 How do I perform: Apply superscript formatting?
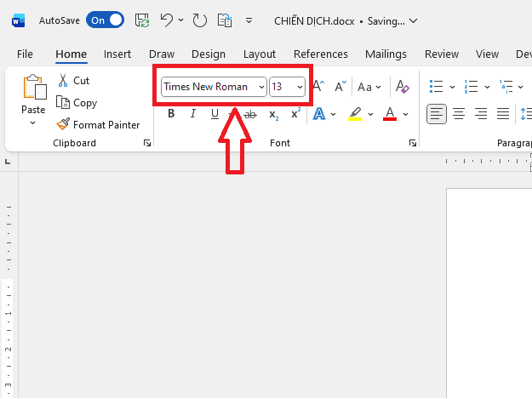(x=295, y=114)
